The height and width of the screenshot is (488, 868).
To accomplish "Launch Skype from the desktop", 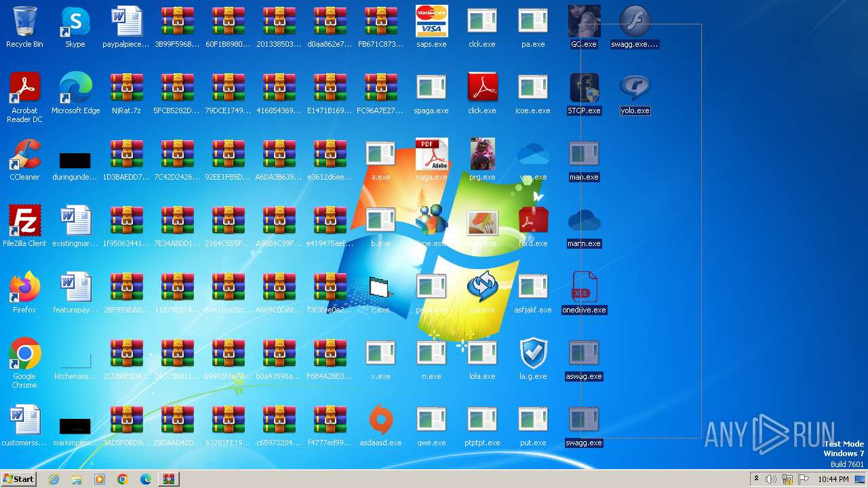I will click(75, 27).
